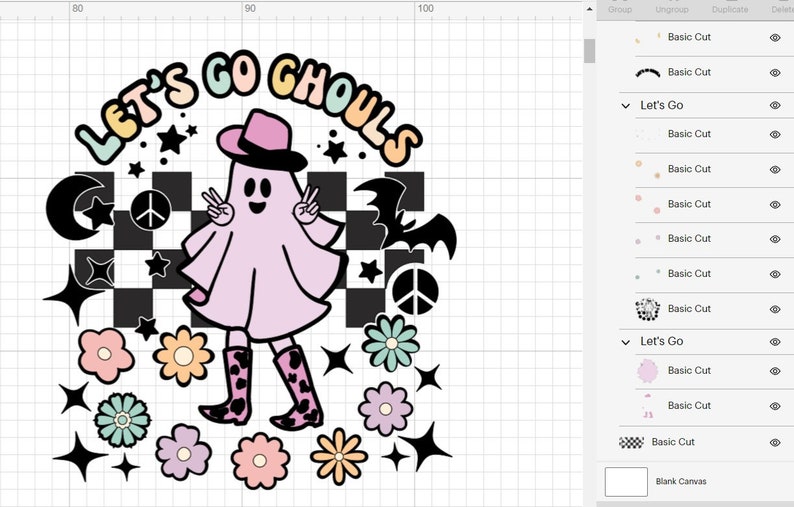
Task: Click the pink cowboy hat on the canvas
Action: [x=262, y=140]
